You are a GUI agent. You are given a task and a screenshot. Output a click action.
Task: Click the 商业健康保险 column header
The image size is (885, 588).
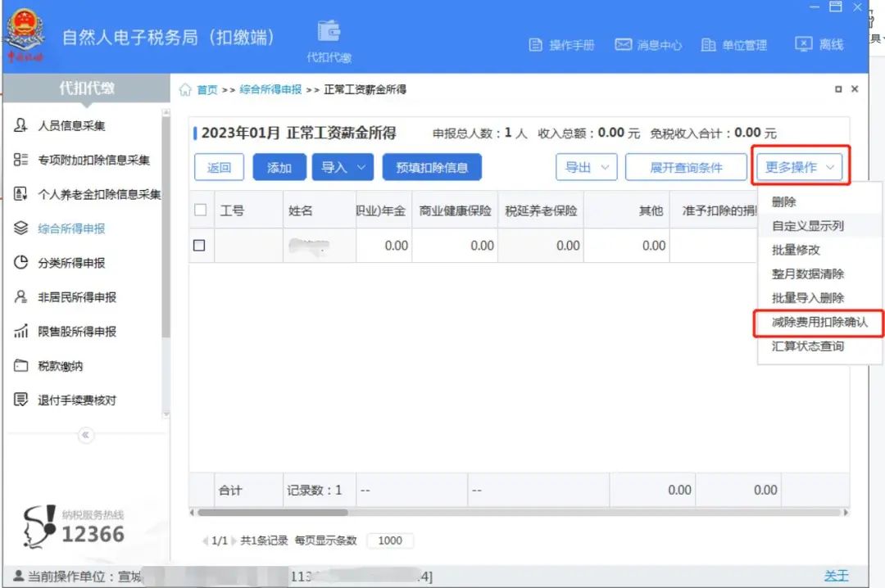click(x=455, y=210)
